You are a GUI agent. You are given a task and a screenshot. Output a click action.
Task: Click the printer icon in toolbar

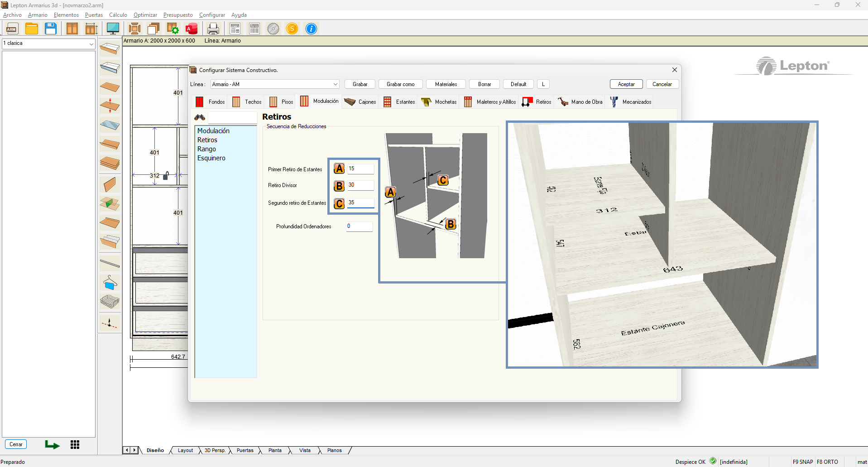[213, 29]
